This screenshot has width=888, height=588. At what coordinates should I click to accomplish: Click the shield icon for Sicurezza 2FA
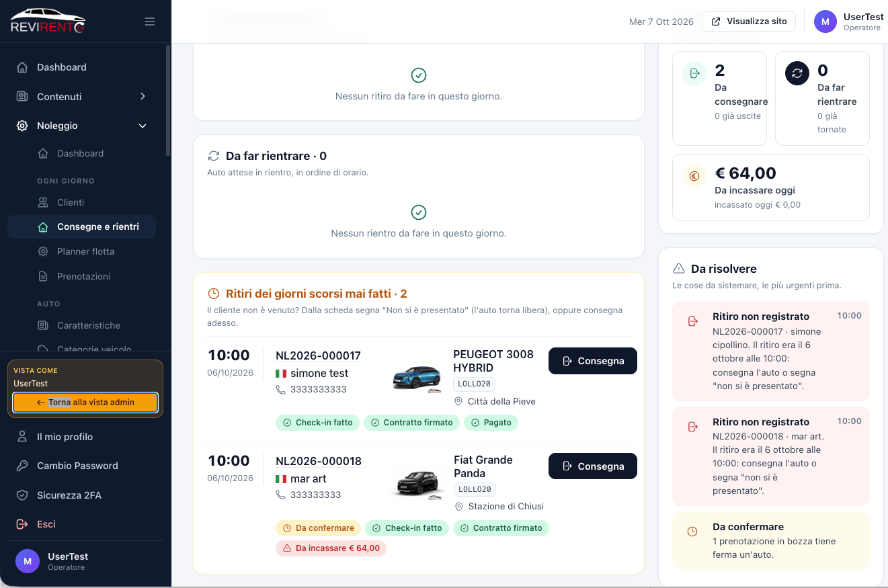(x=22, y=495)
